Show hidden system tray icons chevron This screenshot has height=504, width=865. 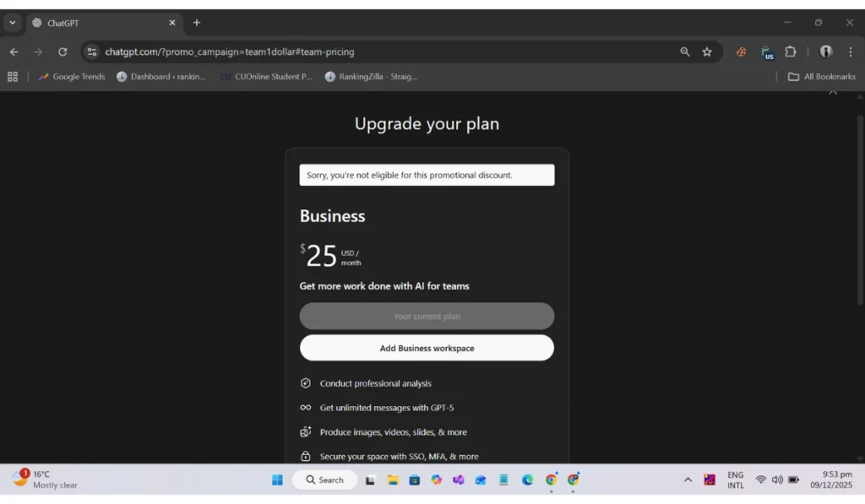[x=688, y=480]
